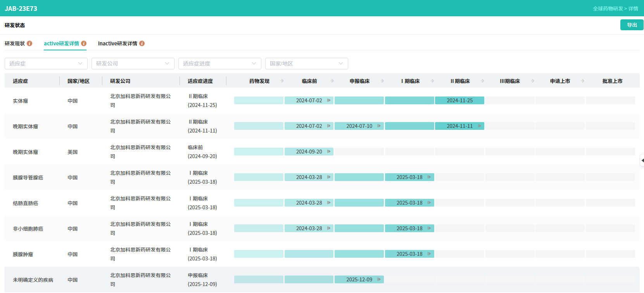Click info icon next to 研发现状 tab

click(x=29, y=43)
